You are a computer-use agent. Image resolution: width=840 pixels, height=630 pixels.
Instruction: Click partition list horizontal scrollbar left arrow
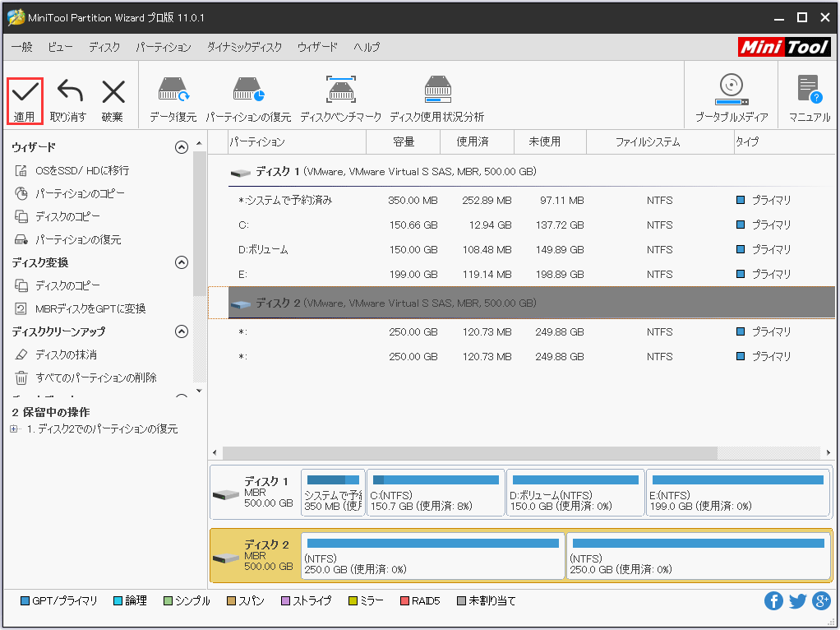[x=215, y=453]
